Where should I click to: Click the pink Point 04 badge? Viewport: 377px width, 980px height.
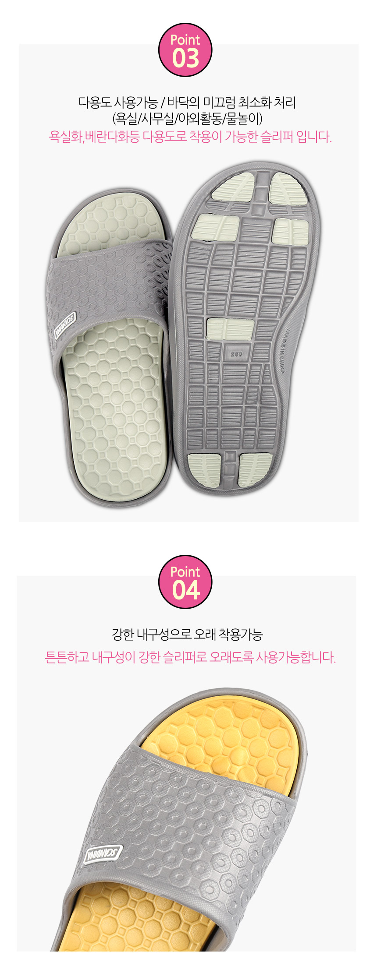tap(185, 582)
